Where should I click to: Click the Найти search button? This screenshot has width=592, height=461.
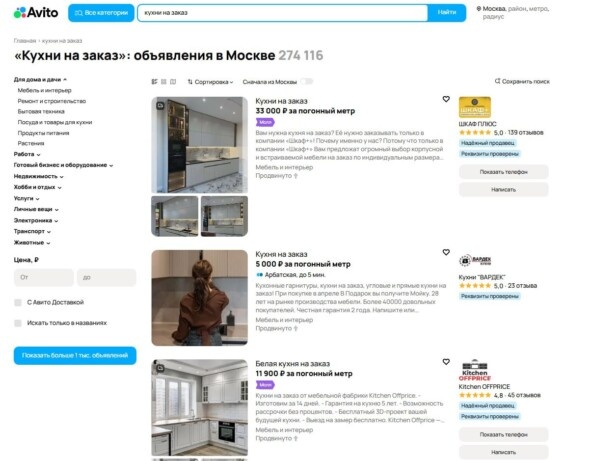447,12
